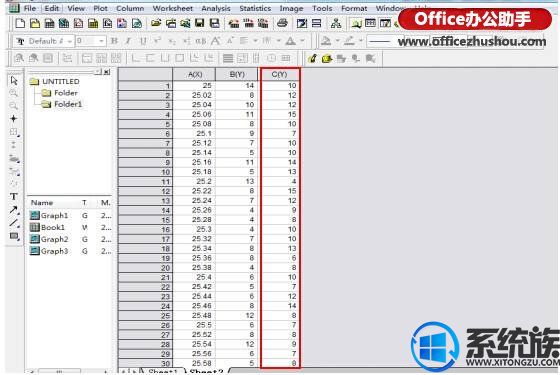Toggle Bold formatting button
The width and height of the screenshot is (560, 375).
coord(114,41)
